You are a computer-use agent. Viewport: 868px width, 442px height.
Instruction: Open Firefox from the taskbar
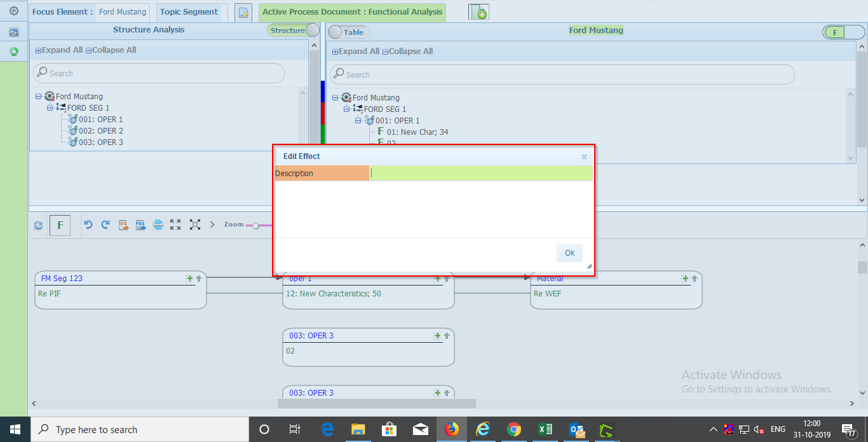point(451,429)
